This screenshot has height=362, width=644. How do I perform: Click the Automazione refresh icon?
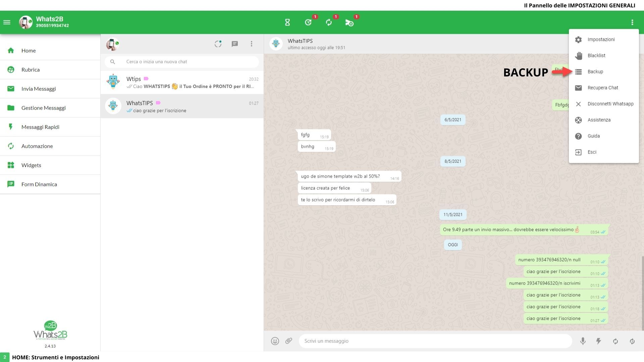(11, 146)
